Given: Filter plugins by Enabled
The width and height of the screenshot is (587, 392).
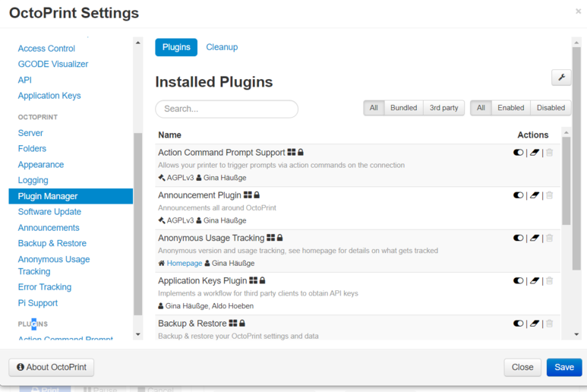Looking at the screenshot, I should (510, 108).
